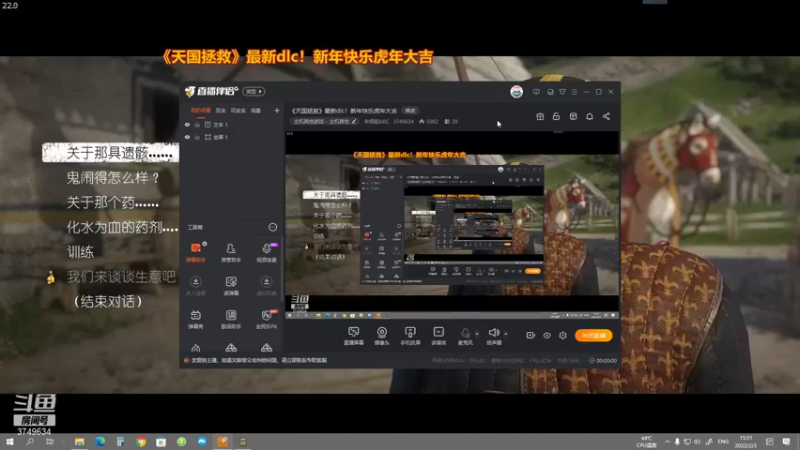Viewport: 800px width, 450px height.
Task: Toggle visibility eye for 文本 1 source
Action: pos(187,124)
